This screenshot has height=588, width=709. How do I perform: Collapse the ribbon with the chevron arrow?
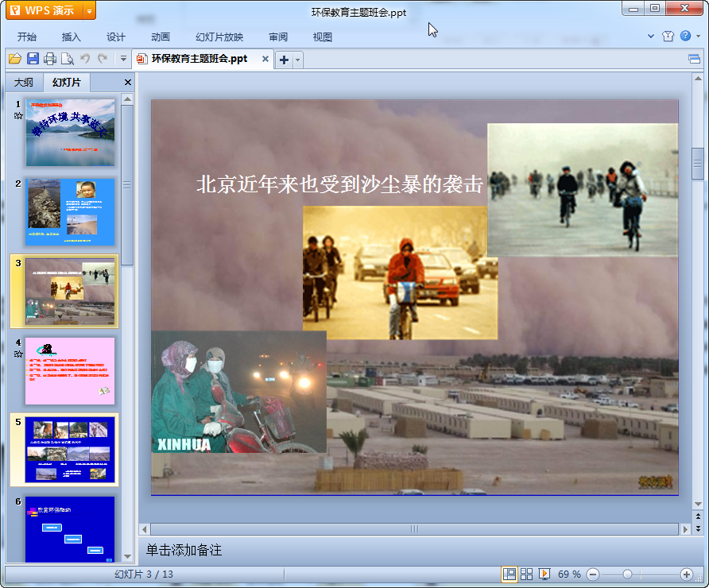[x=650, y=37]
